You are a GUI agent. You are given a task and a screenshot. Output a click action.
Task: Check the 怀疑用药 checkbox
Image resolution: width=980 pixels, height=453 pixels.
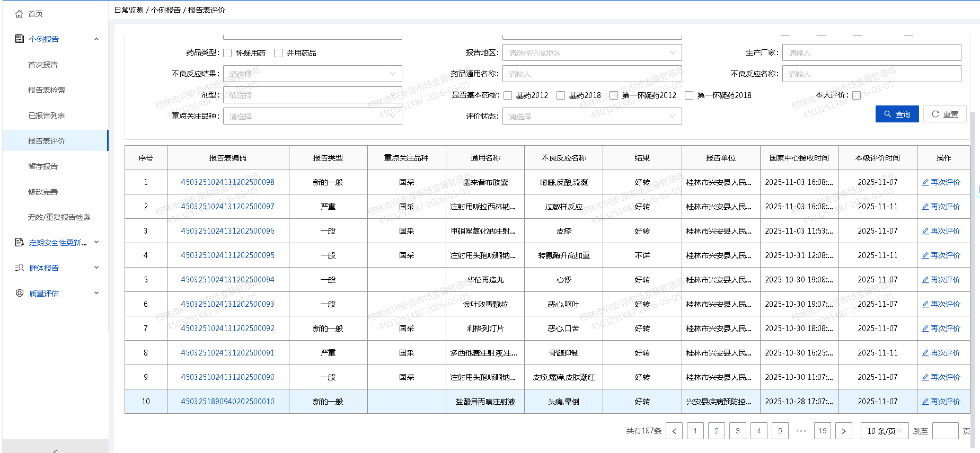coord(227,53)
